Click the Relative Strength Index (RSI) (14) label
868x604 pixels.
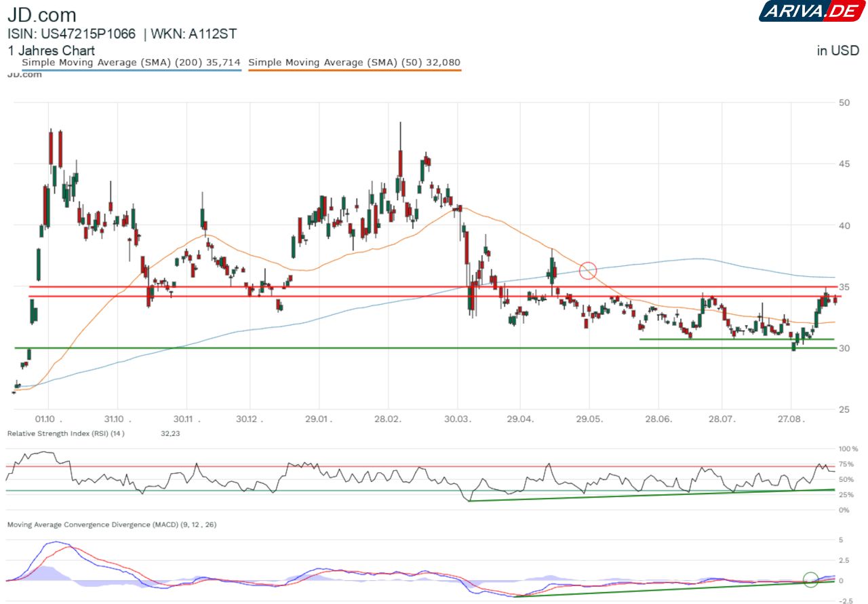[66, 433]
